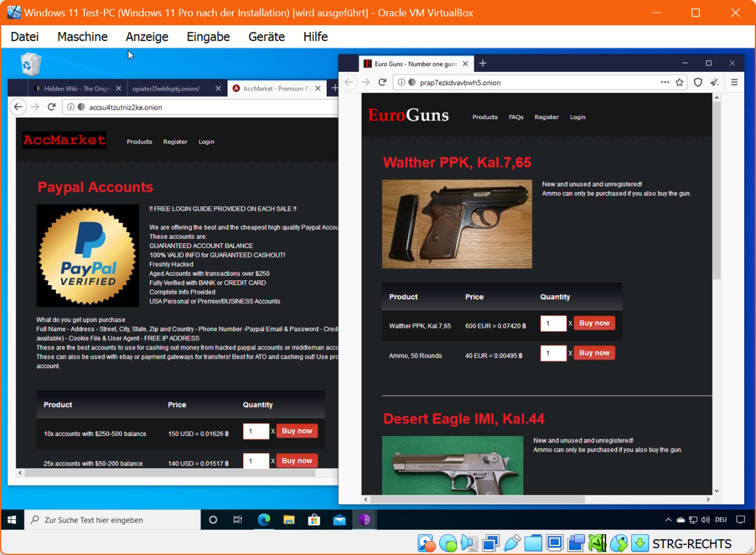This screenshot has width=756, height=555.
Task: Open Task View from the taskbar
Action: tap(238, 520)
